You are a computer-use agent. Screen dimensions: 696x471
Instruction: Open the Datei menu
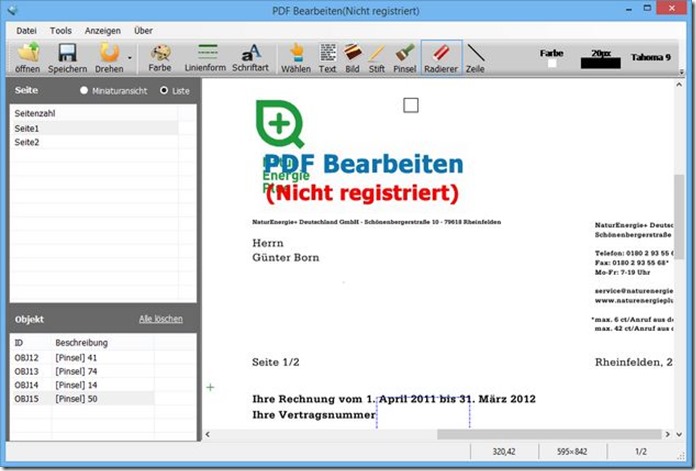(x=27, y=30)
